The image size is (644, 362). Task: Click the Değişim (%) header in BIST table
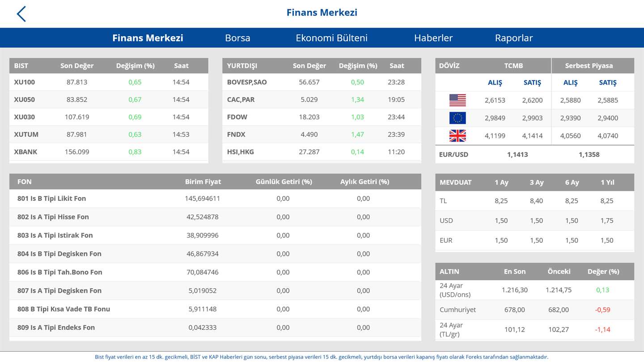[135, 66]
